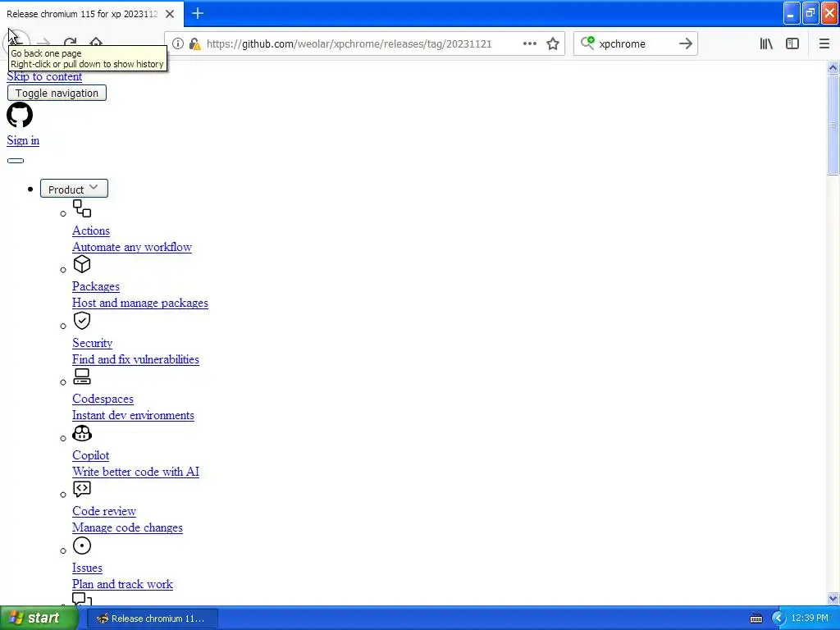Open the Library bookshelf icon

(x=766, y=44)
